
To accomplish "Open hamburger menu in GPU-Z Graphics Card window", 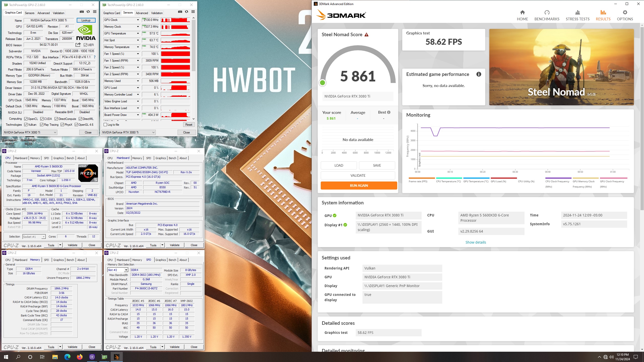I will [x=95, y=12].
